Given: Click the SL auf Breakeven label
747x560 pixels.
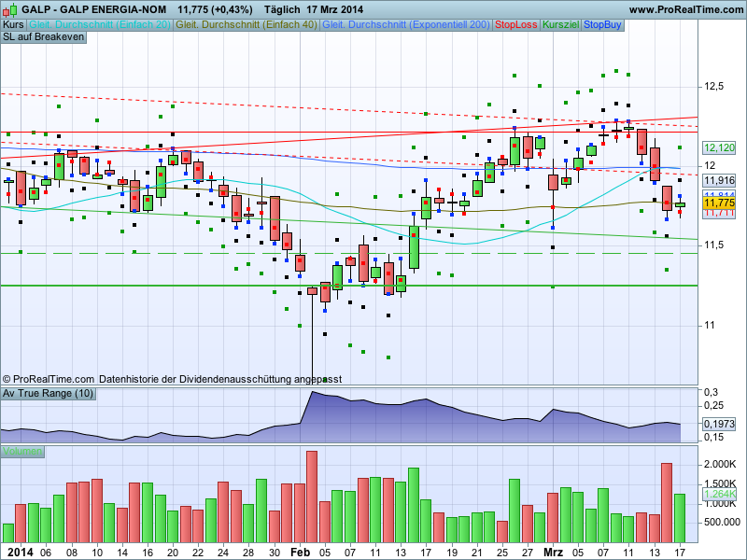Looking at the screenshot, I should pos(43,37).
